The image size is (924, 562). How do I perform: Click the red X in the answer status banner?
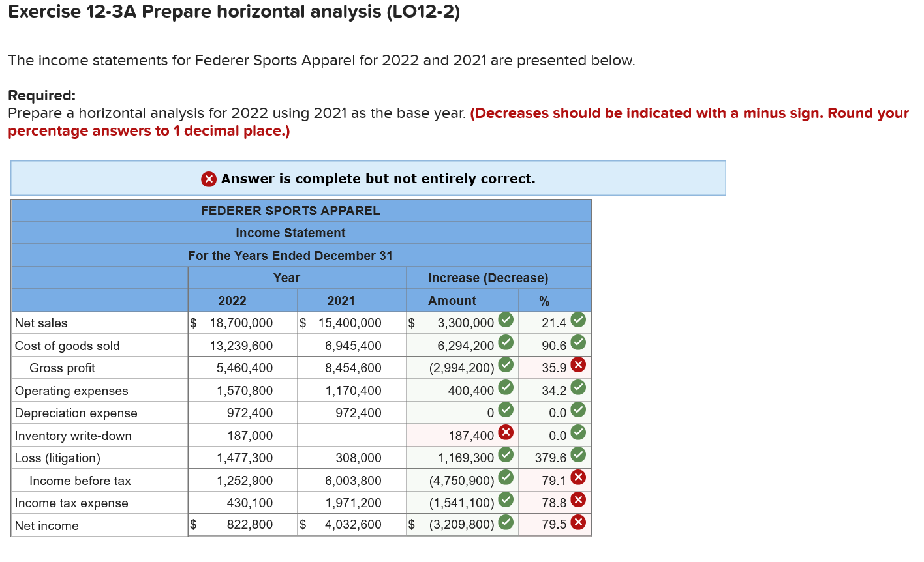click(x=208, y=178)
